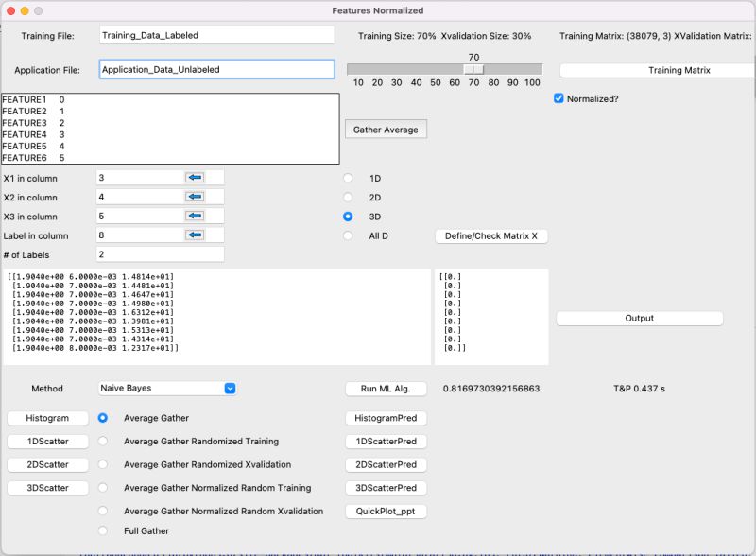This screenshot has width=756, height=556.
Task: Toggle the Normalized? checkbox
Action: (560, 97)
